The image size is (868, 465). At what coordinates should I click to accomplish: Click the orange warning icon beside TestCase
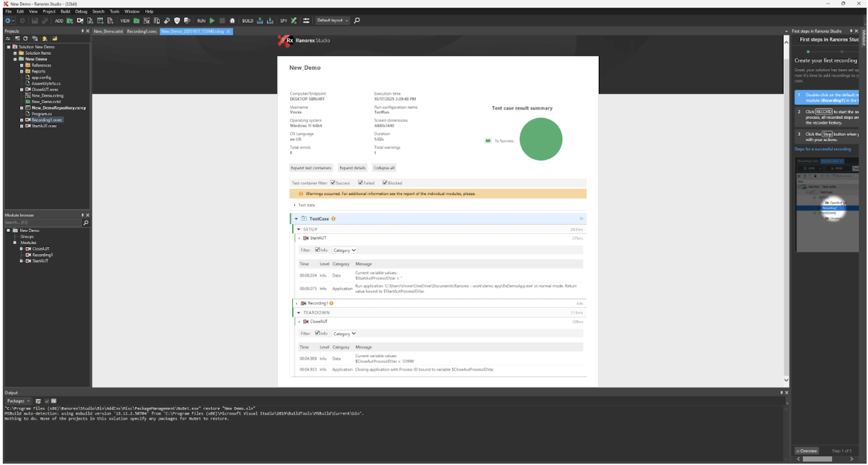[333, 219]
